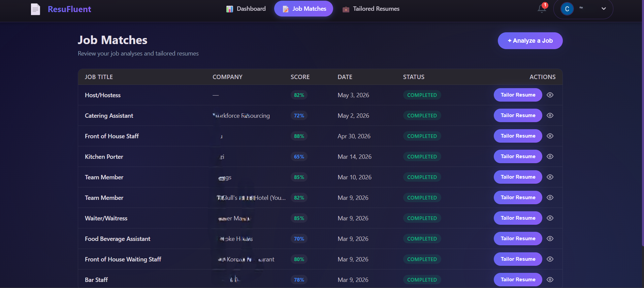Image resolution: width=644 pixels, height=288 pixels.
Task: View Bar Staff analysis via eye icon
Action: click(550, 280)
